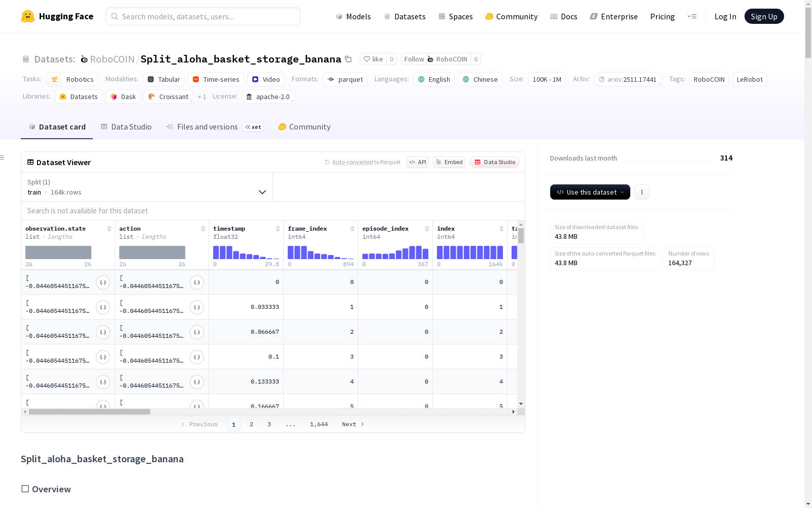The height and width of the screenshot is (508, 812).
Task: Expand action JSON in timestamp 0.133333 row
Action: 197,382
